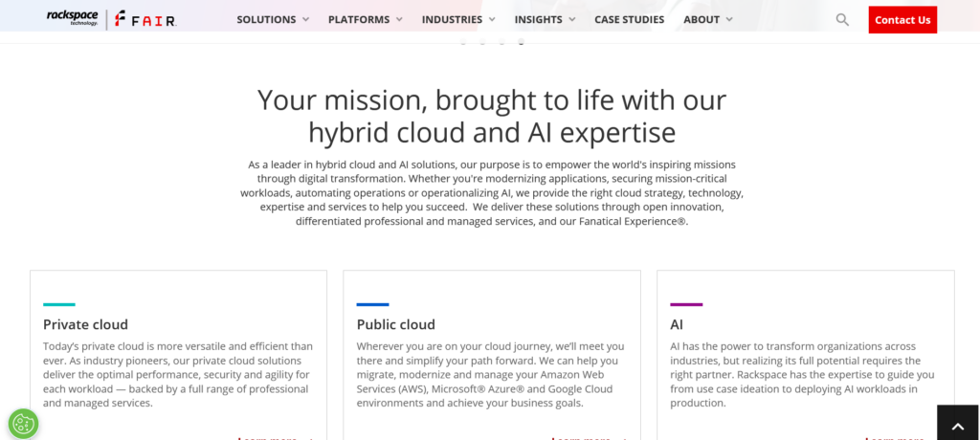The height and width of the screenshot is (440, 980).
Task: Open the Insights navigation menu
Action: pos(545,19)
